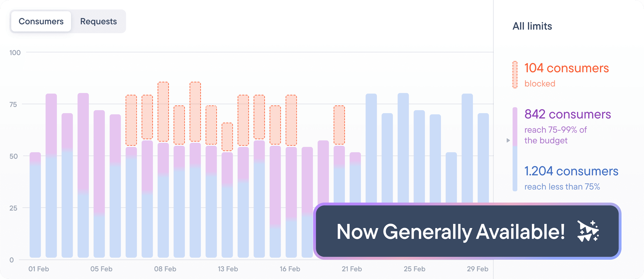Click the party popper icon in banner
Image resolution: width=644 pixels, height=279 pixels.
pos(588,231)
